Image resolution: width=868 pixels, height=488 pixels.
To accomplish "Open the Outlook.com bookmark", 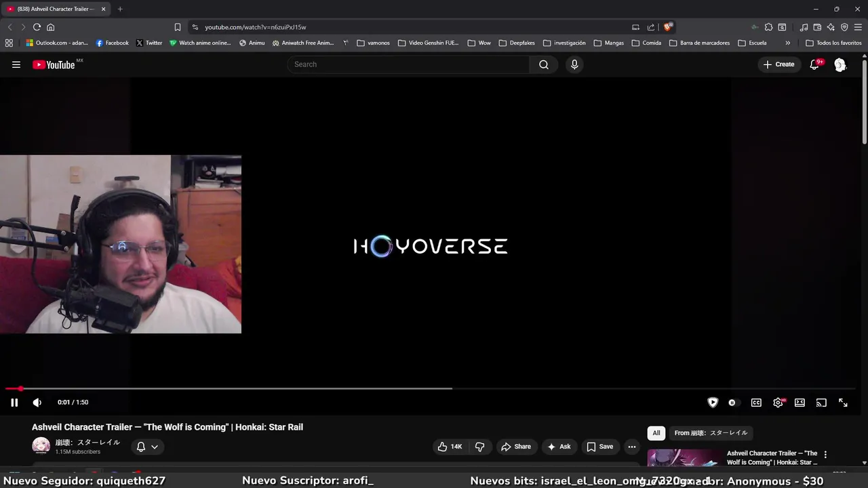I will (57, 43).
